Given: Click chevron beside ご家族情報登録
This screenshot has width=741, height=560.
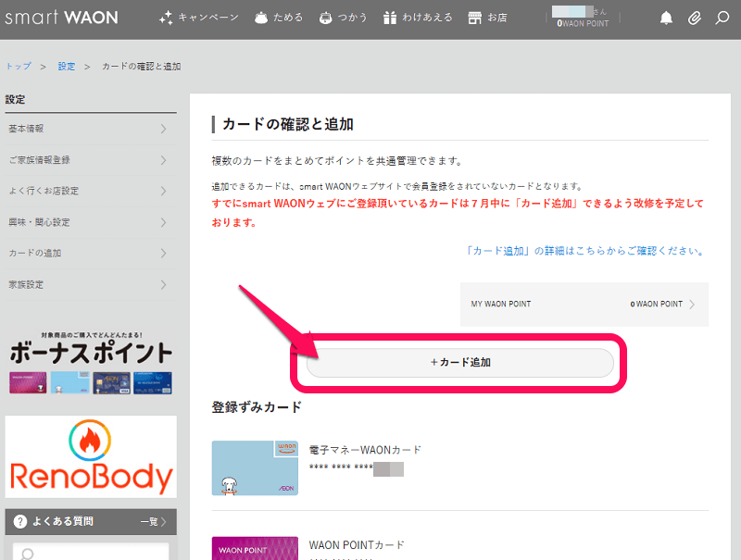Looking at the screenshot, I should pyautogui.click(x=164, y=160).
